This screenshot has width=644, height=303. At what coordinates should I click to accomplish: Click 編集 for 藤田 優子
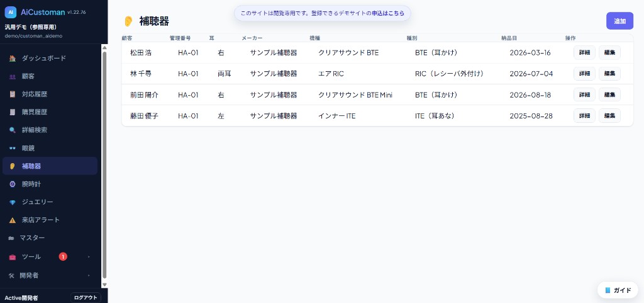point(609,115)
